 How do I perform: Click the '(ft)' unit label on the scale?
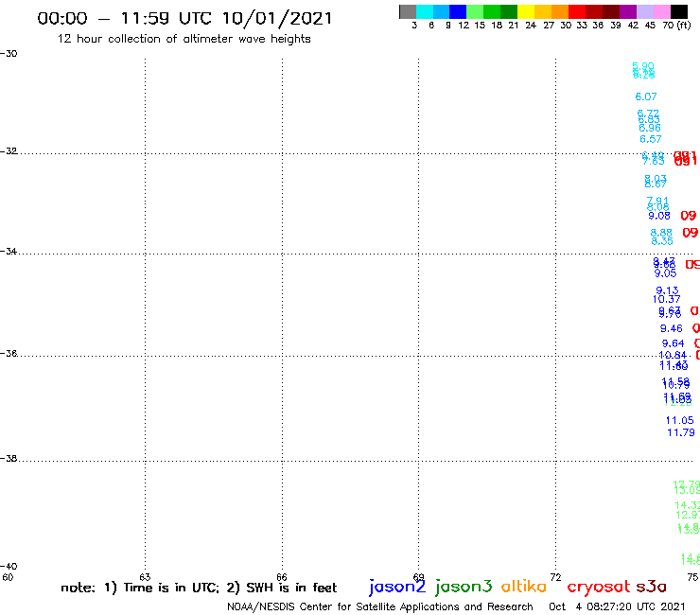(684, 25)
